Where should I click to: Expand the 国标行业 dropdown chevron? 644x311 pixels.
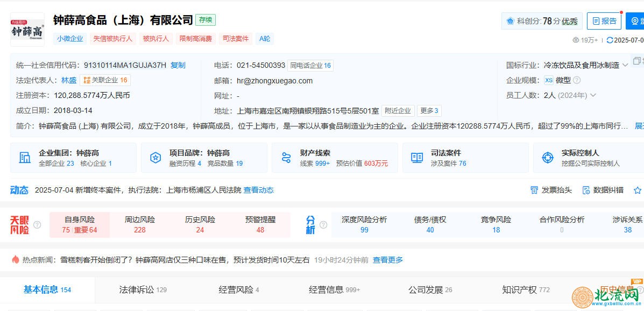pos(625,65)
